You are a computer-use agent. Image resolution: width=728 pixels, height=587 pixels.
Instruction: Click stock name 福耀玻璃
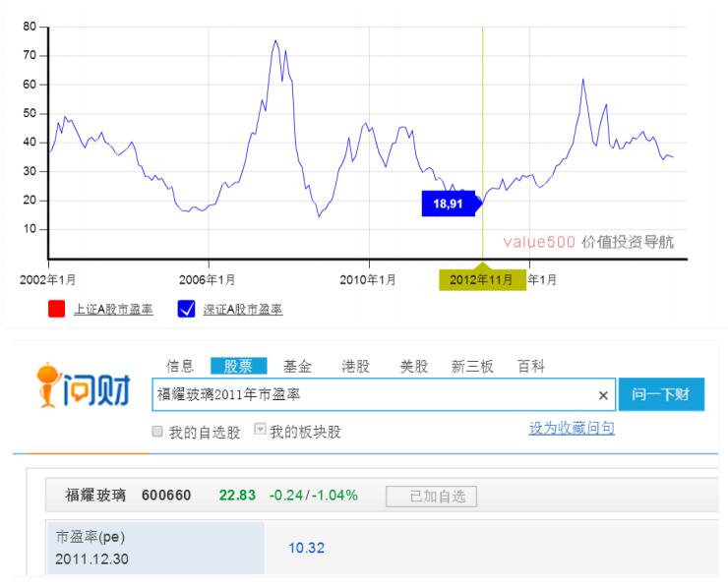click(95, 496)
